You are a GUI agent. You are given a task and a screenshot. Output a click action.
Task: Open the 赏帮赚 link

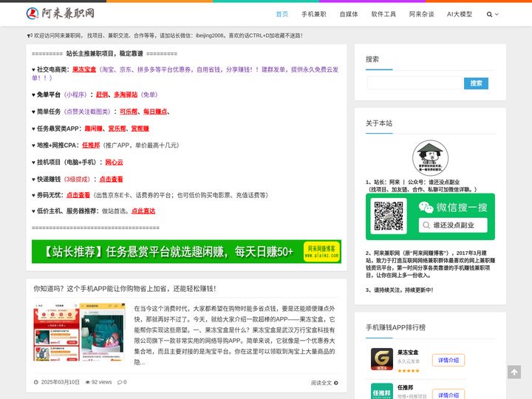coord(140,129)
